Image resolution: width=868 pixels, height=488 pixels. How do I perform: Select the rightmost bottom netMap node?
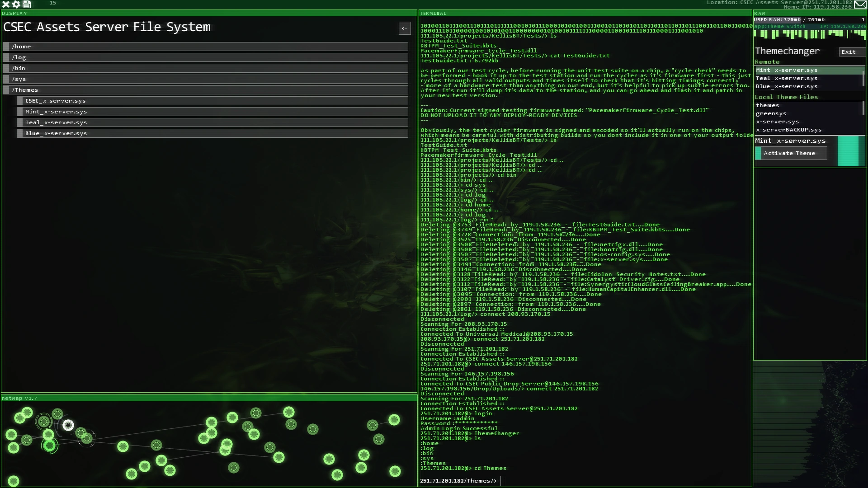395,472
